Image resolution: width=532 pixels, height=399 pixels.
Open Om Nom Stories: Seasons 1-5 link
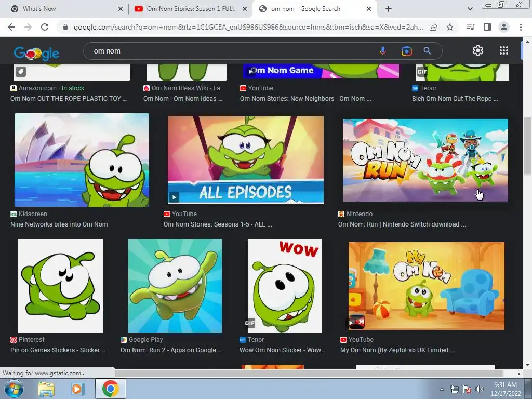point(218,224)
